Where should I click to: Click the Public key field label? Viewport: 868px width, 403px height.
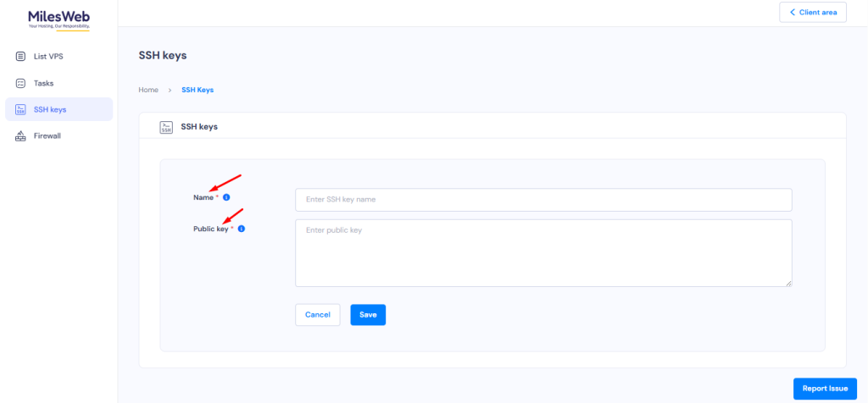coord(211,229)
